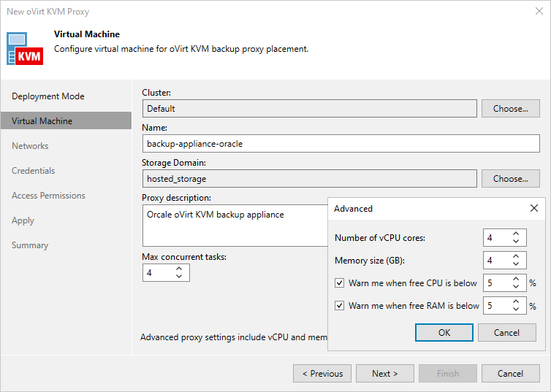The image size is (551, 392).
Task: Decrease Memory size (GB) value
Action: [516, 264]
